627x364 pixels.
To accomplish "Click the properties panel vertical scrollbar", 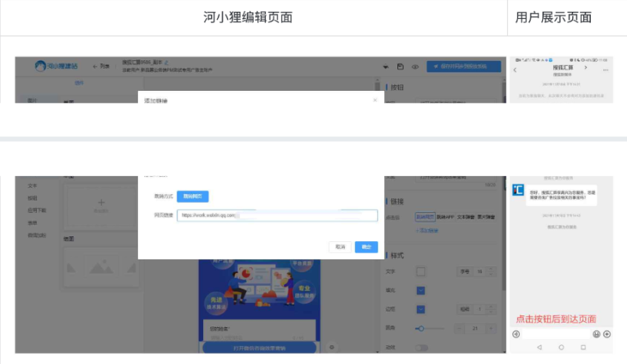I will pyautogui.click(x=504, y=234).
